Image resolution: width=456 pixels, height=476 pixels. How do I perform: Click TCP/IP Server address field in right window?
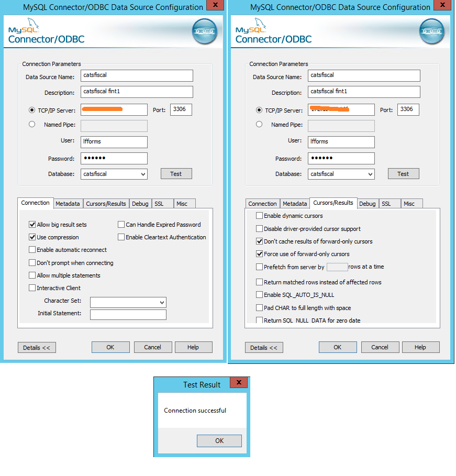[341, 109]
